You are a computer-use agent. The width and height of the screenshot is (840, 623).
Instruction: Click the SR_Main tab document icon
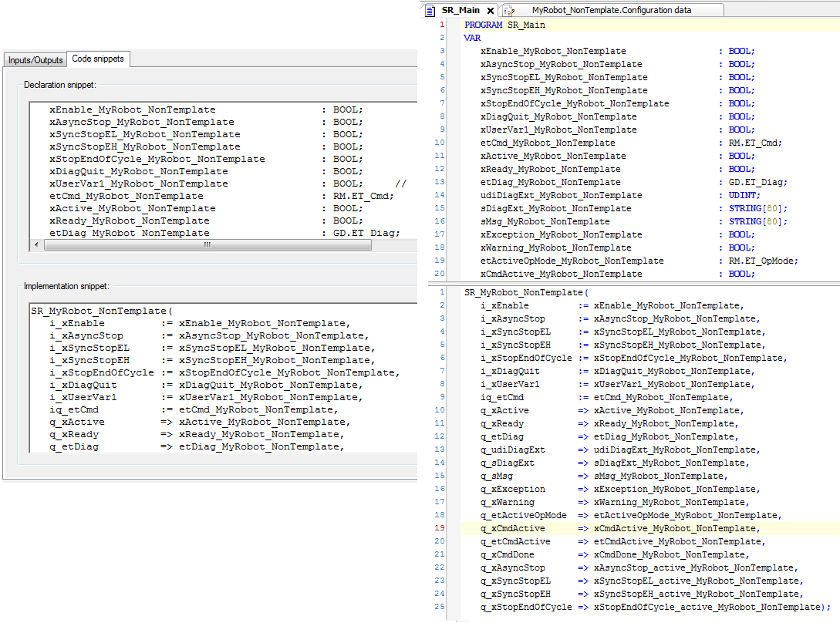coord(430,10)
